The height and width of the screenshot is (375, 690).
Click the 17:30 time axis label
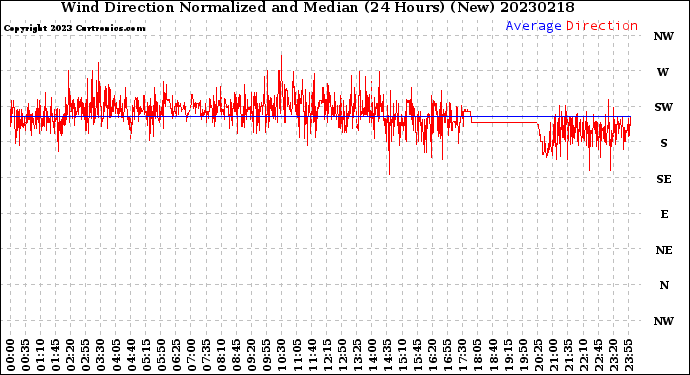point(462,355)
